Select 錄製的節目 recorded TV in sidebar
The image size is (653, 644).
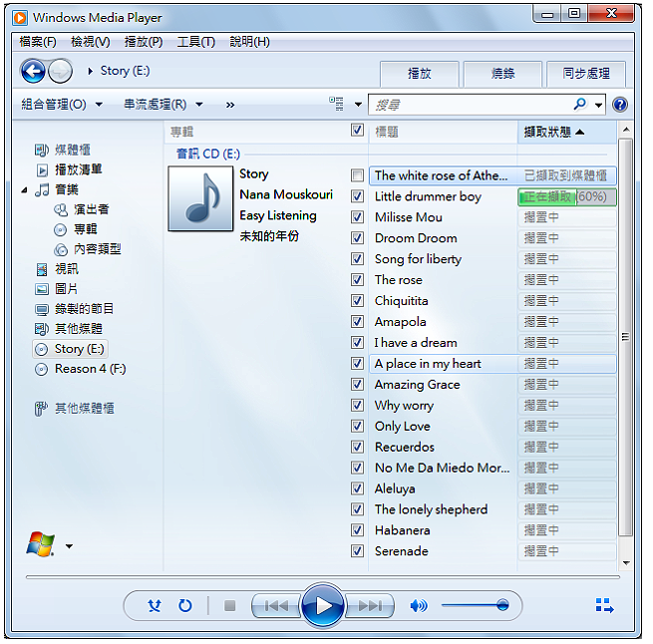pyautogui.click(x=74, y=309)
